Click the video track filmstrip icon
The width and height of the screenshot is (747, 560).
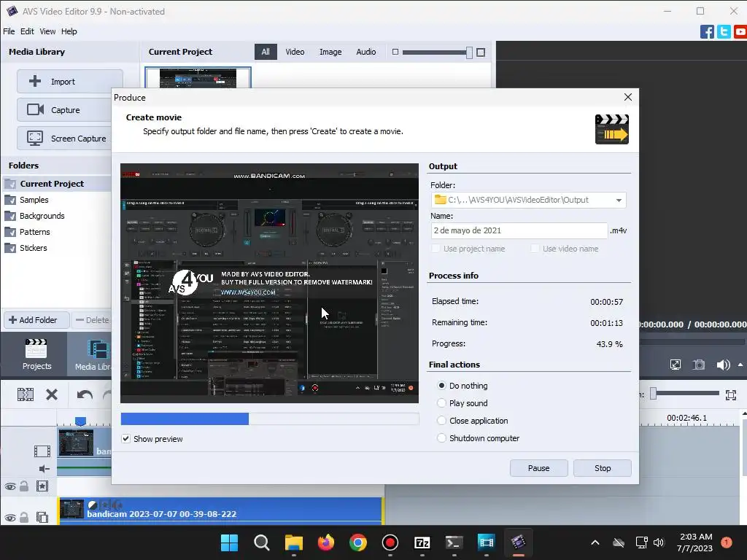42,451
